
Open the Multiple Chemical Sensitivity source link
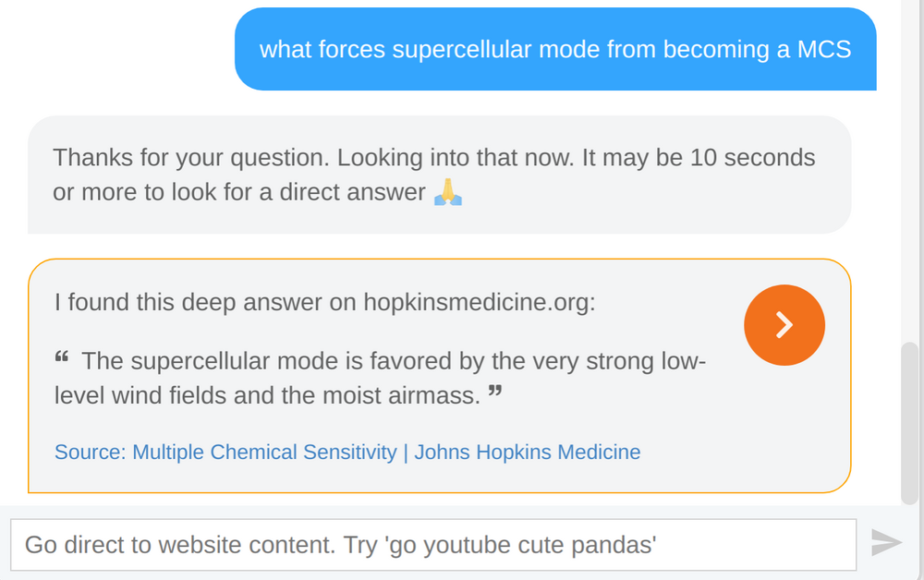(264, 453)
